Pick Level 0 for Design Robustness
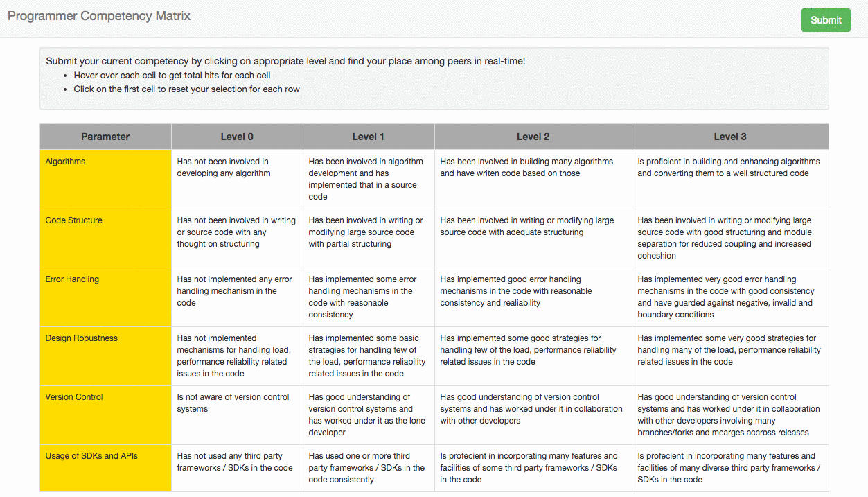868x497 pixels. (x=237, y=356)
